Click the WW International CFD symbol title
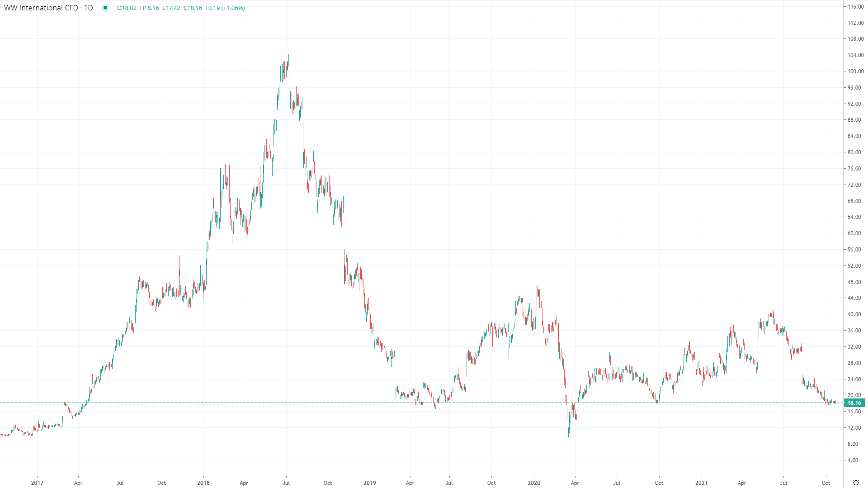 41,8
